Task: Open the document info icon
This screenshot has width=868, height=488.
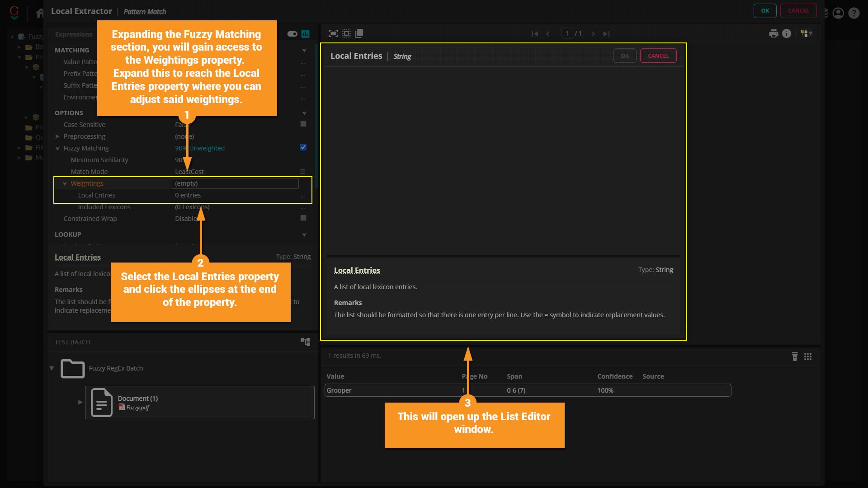Action: pos(787,33)
